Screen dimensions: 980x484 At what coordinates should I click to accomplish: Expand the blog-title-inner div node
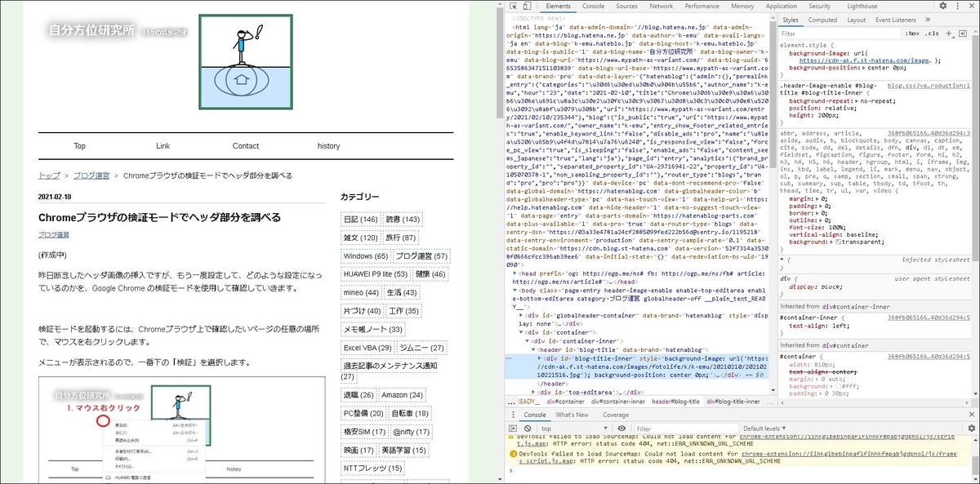coord(541,357)
